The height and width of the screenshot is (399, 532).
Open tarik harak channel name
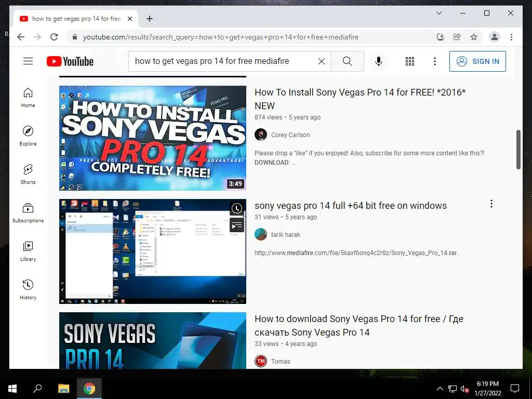286,234
